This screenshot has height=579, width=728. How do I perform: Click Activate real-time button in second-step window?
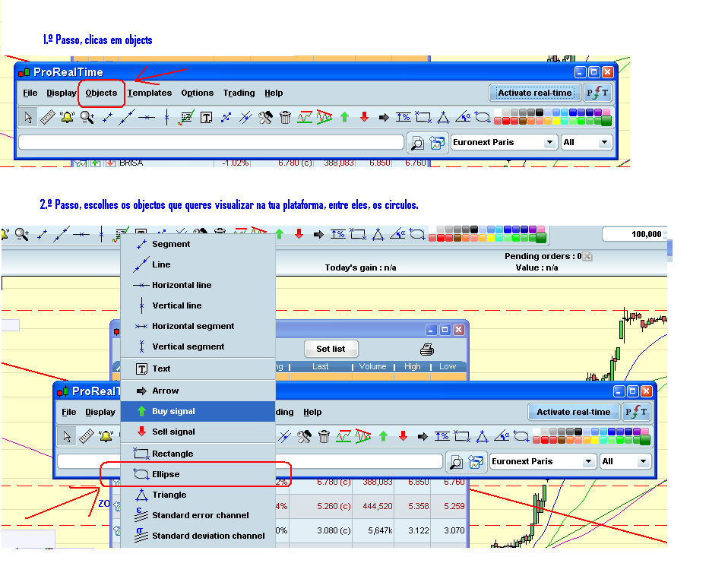574,412
